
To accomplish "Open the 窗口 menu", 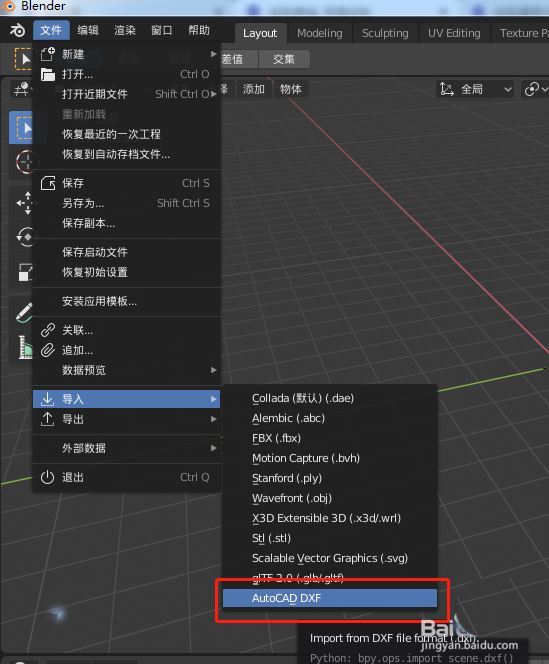I will (x=161, y=30).
